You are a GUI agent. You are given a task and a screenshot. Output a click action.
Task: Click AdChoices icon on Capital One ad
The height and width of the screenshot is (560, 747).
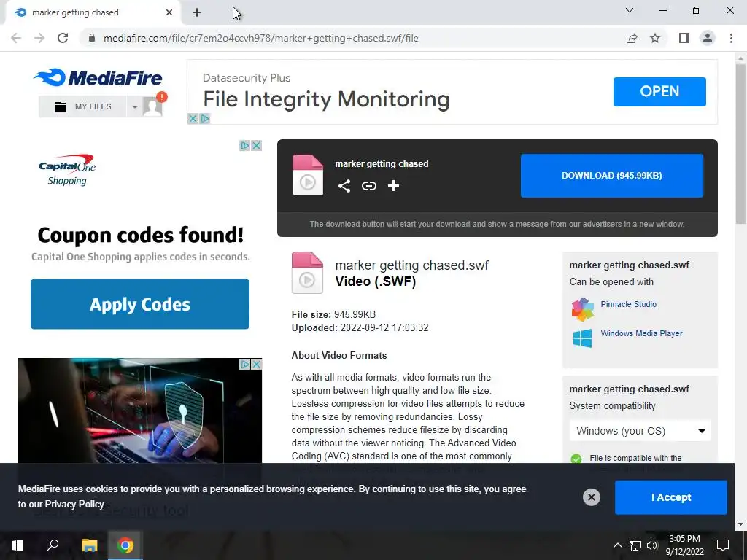tap(244, 145)
